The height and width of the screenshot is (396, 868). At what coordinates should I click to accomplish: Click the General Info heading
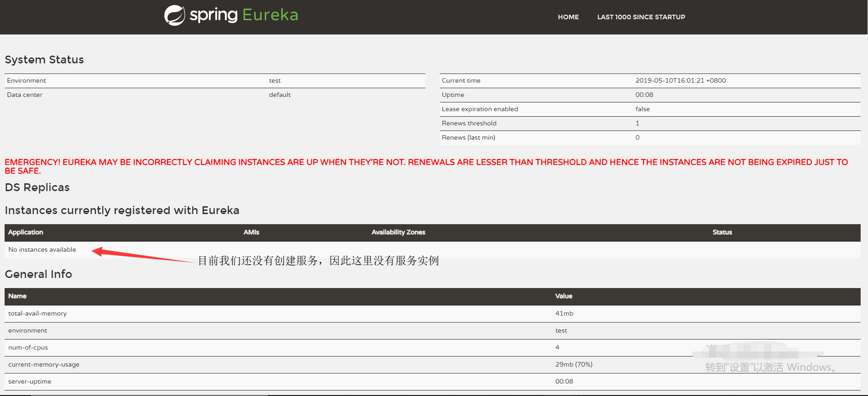tap(38, 274)
